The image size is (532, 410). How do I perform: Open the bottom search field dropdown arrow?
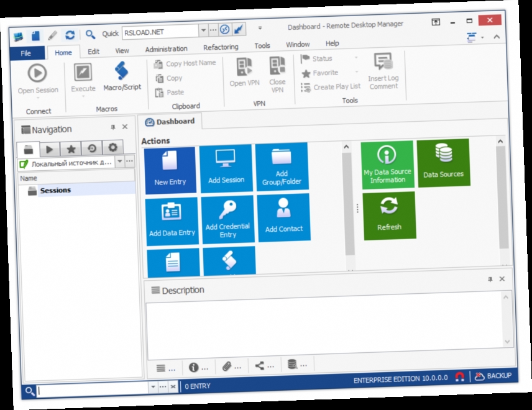(153, 386)
